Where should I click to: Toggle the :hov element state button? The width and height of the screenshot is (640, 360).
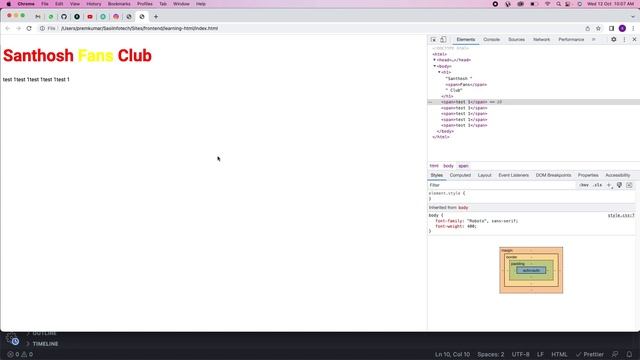pyautogui.click(x=584, y=185)
